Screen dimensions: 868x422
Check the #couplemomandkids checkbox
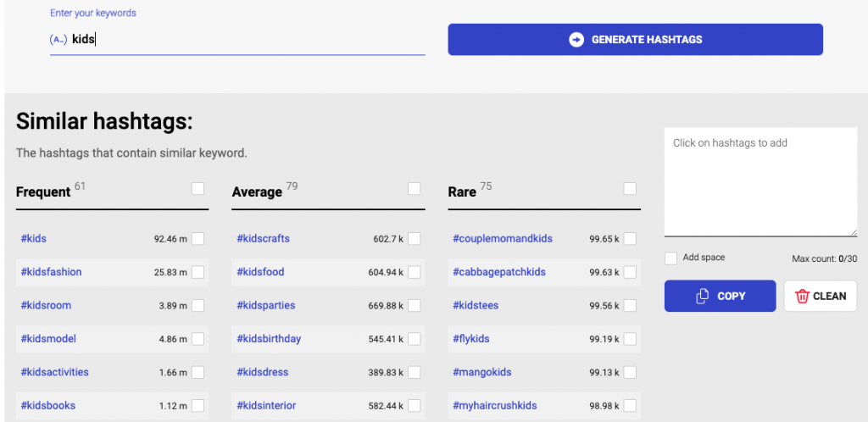pos(630,239)
